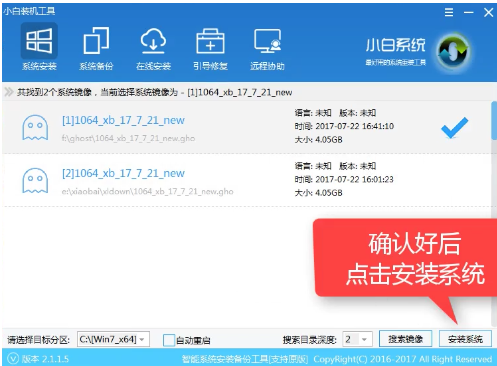Click path e:\xiaobai\xldown\1064_xb_17_7_21_new.gho
The width and height of the screenshot is (497, 366).
(x=147, y=192)
